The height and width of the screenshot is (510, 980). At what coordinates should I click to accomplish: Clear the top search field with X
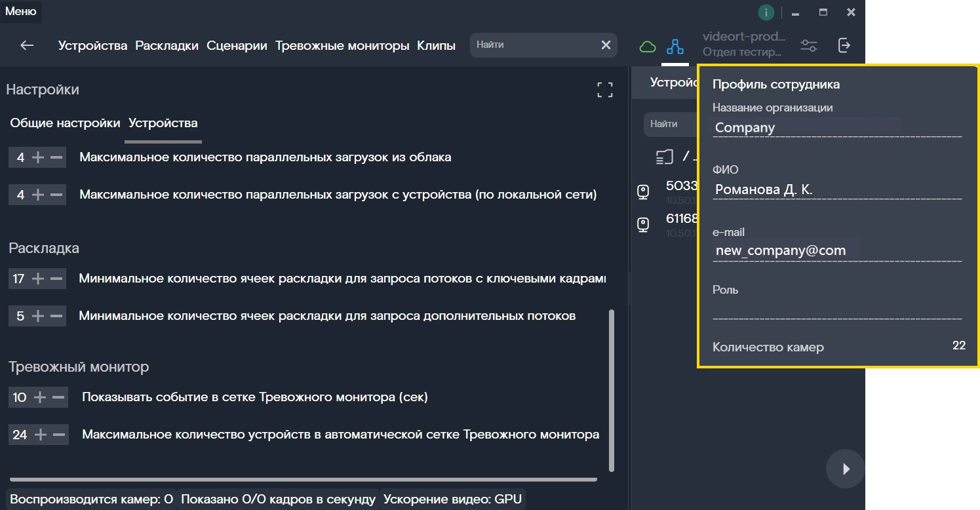[x=606, y=45]
